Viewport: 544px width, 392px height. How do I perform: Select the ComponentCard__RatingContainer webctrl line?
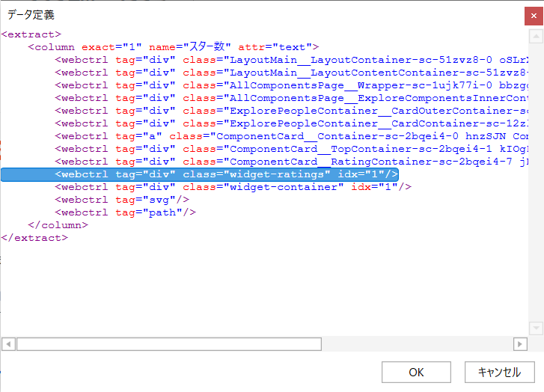pyautogui.click(x=291, y=162)
